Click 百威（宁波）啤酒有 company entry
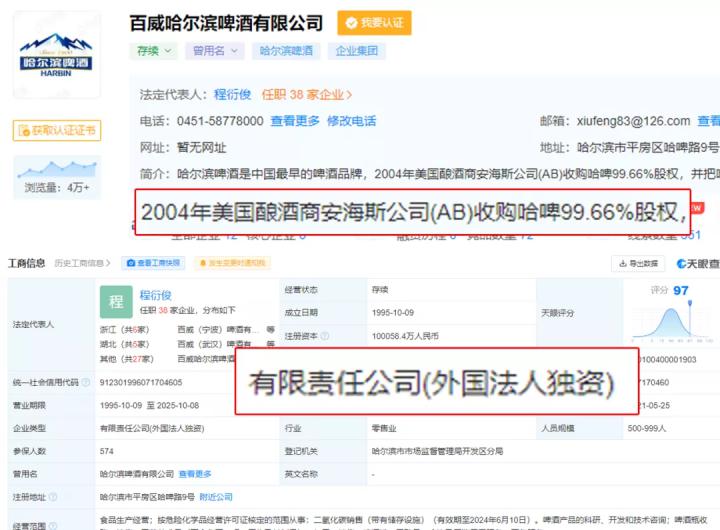 click(219, 329)
